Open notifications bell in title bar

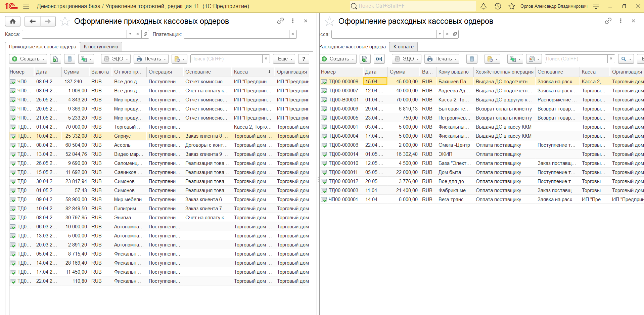pyautogui.click(x=483, y=6)
